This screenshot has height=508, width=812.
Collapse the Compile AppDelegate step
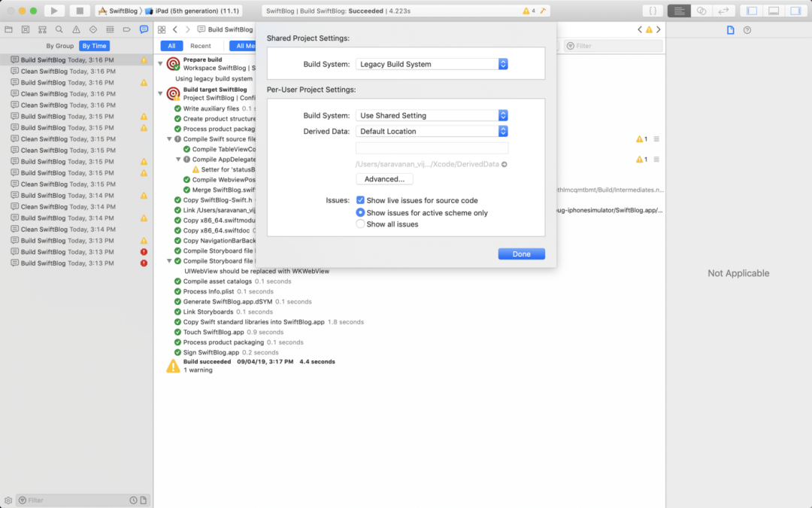point(178,159)
